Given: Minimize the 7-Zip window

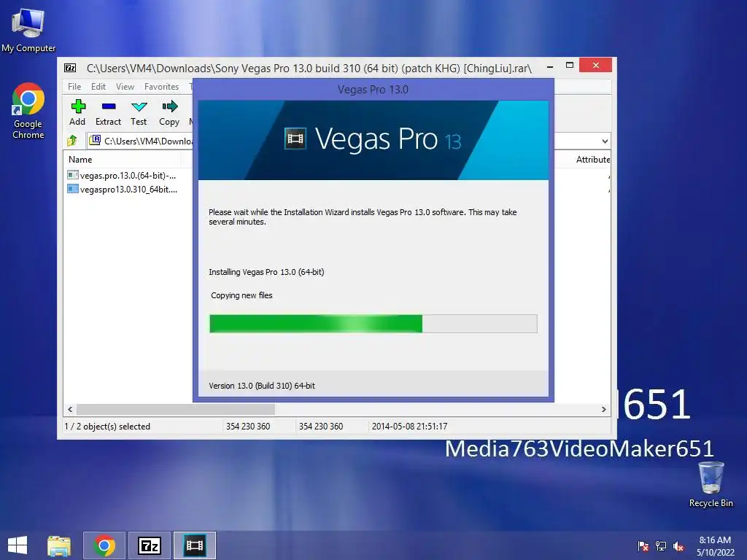Looking at the screenshot, I should click(550, 66).
